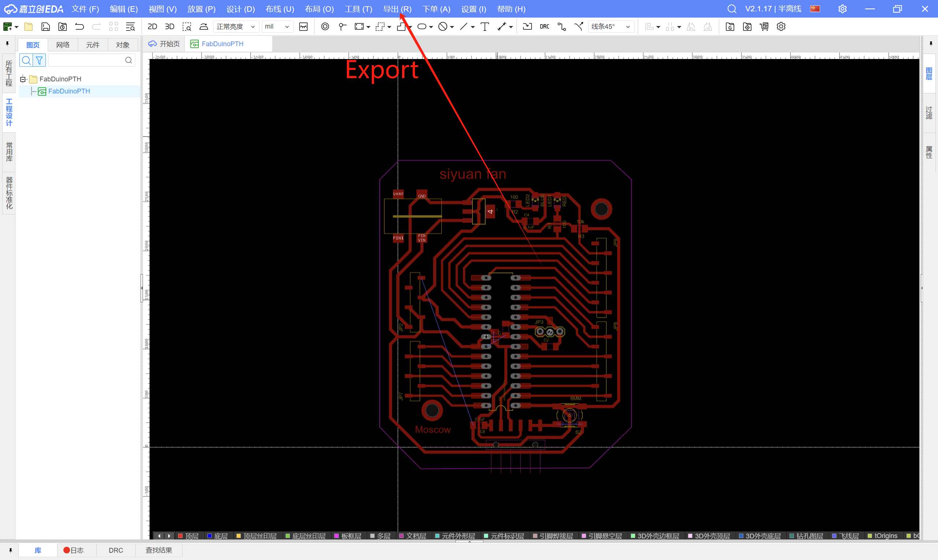Click the filter funnel icon in left panel
938x560 pixels.
click(39, 60)
